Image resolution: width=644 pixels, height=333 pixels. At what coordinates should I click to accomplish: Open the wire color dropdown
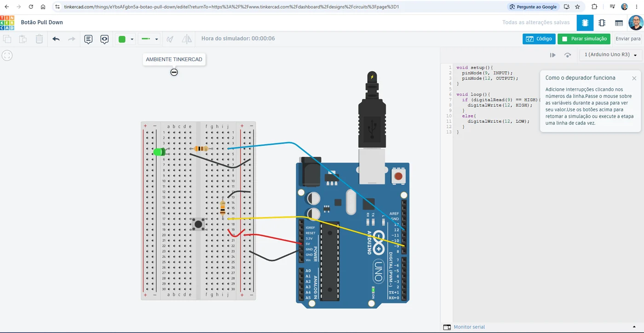132,40
